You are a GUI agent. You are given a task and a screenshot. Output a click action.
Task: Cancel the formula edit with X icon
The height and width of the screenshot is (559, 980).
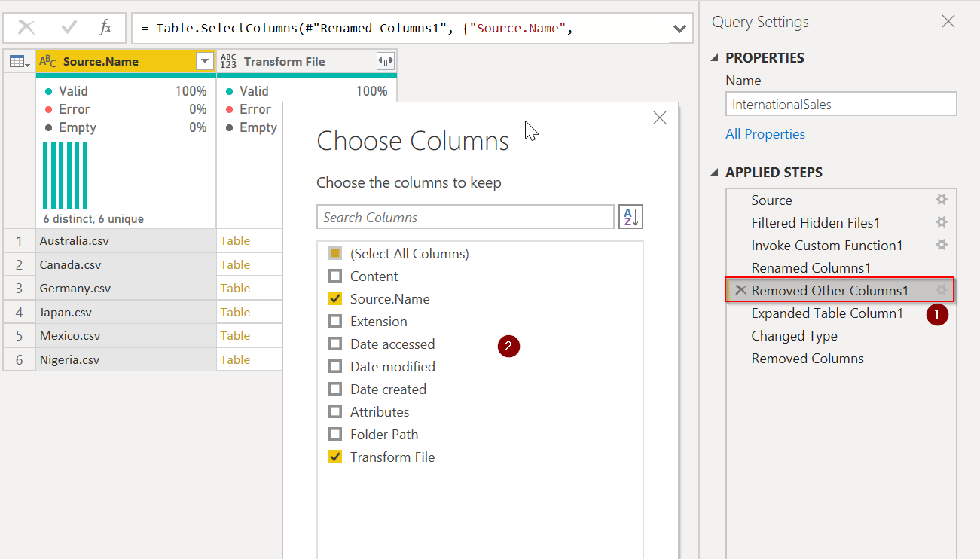pos(26,28)
